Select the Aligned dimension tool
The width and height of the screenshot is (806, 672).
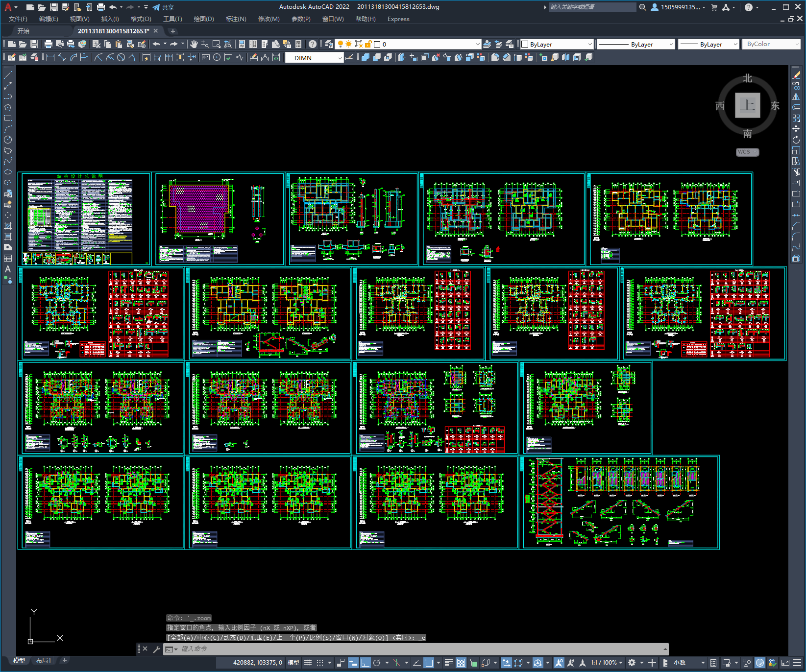point(62,57)
